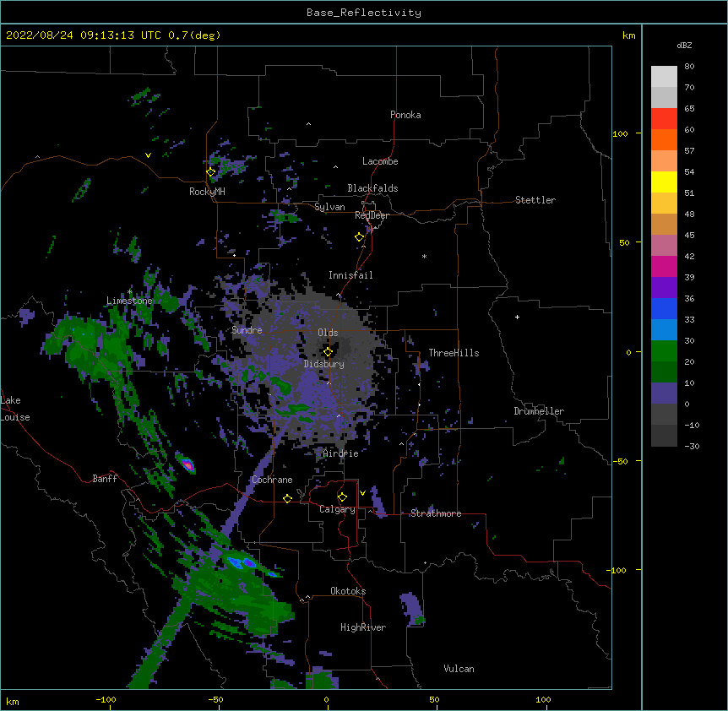This screenshot has height=711, width=728.
Task: Select the red 65 dBZ color swatch
Action: [x=664, y=119]
